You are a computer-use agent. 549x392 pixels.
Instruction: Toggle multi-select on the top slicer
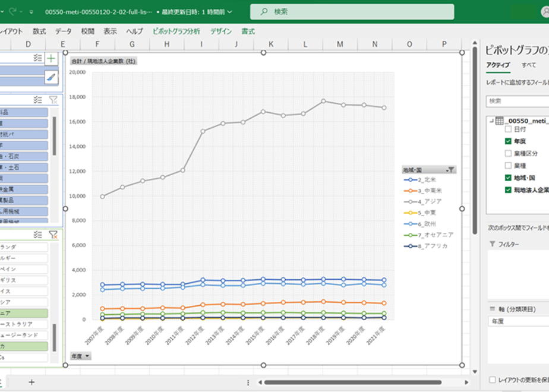38,58
